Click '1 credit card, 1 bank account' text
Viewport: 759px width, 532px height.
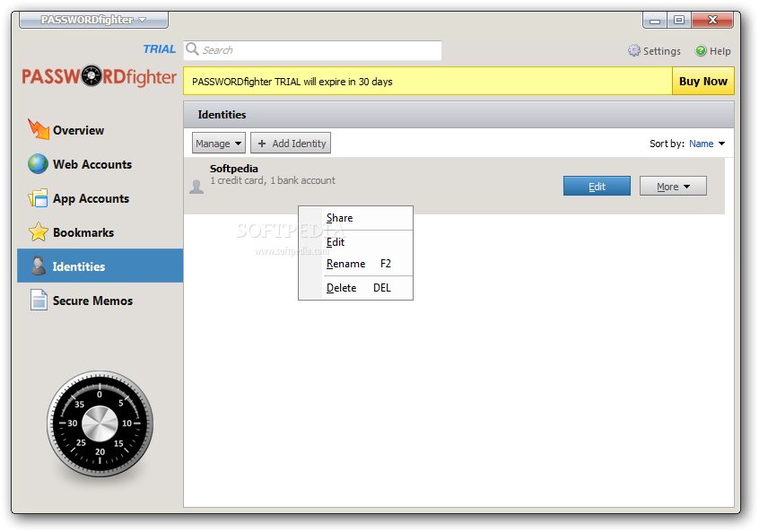pos(273,180)
